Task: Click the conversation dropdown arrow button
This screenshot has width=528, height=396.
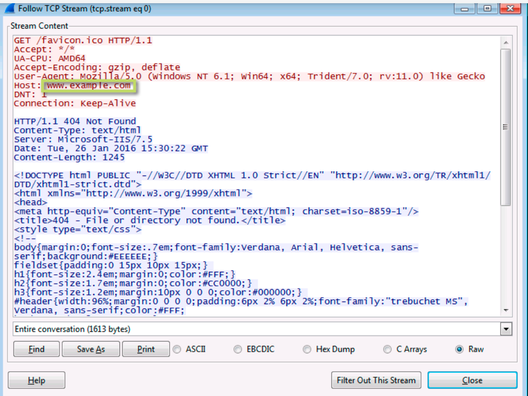Action: point(506,329)
